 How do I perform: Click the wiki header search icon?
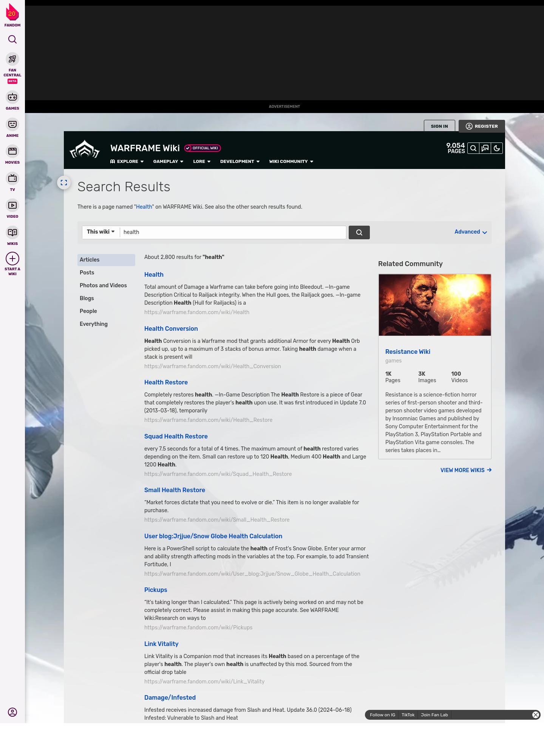473,148
